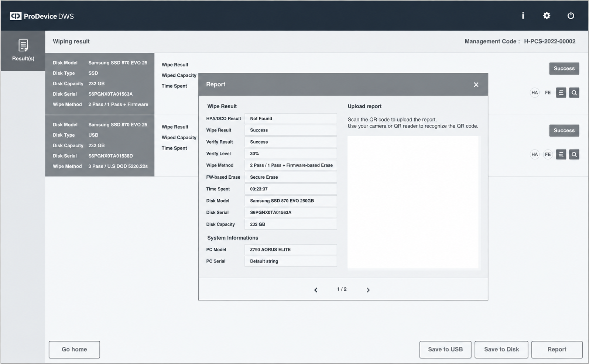Open list report icon for SSD disk row
Viewport: 589px width, 364px height.
(561, 93)
